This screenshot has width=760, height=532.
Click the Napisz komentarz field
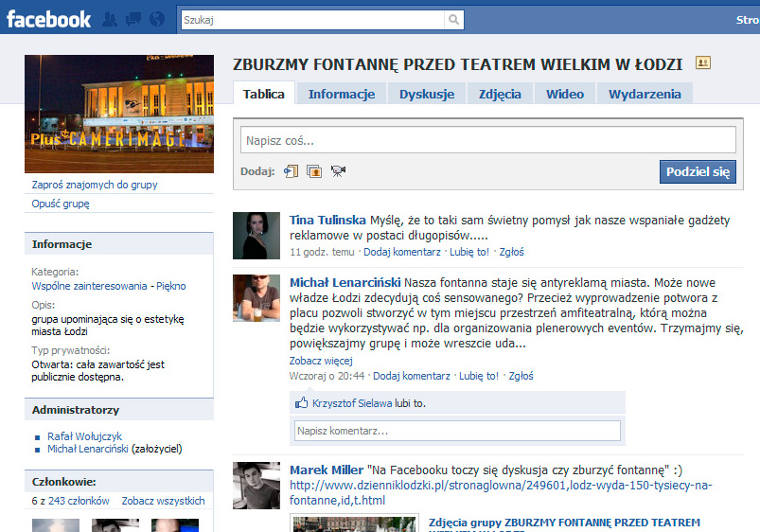coord(457,431)
